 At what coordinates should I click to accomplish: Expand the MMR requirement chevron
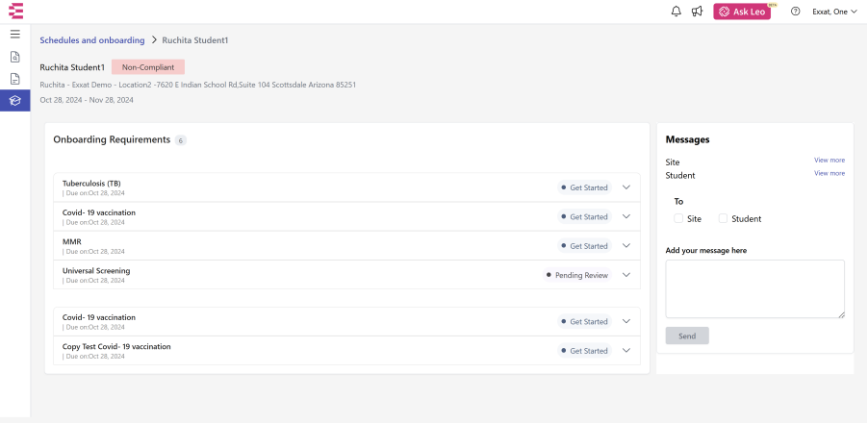click(x=626, y=245)
